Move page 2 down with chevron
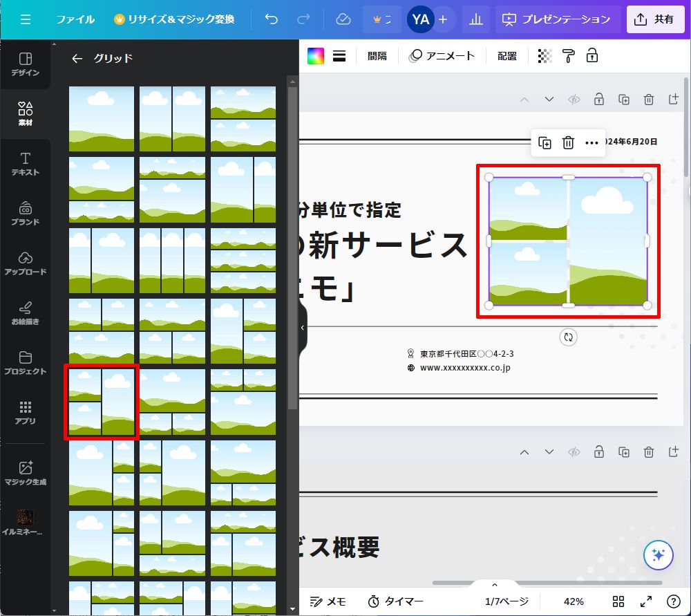691x616 pixels. [x=549, y=452]
